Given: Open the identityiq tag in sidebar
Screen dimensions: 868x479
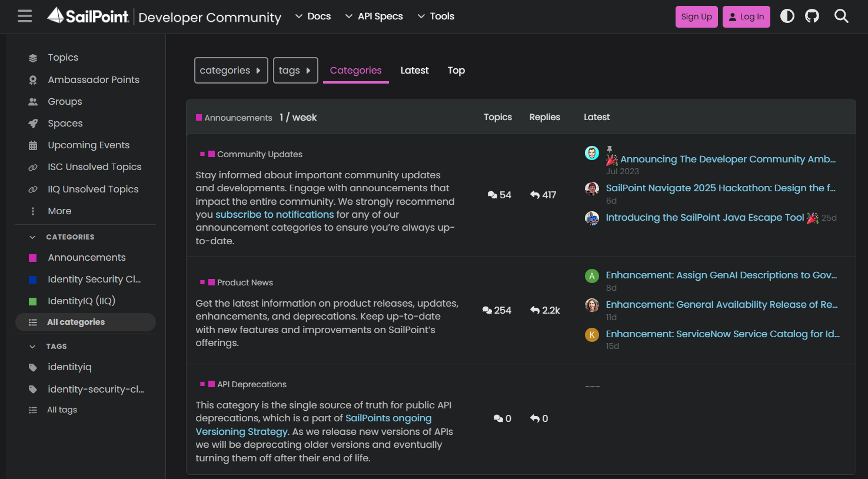Looking at the screenshot, I should [x=85, y=367].
